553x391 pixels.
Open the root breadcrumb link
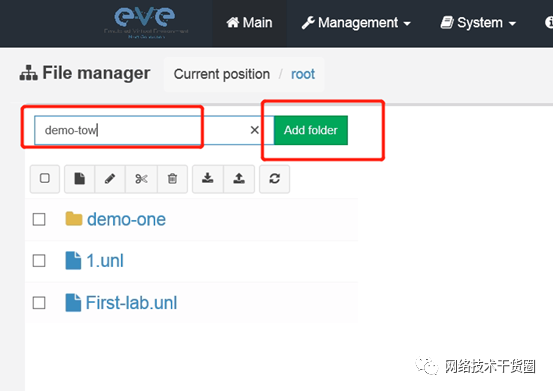coord(303,74)
